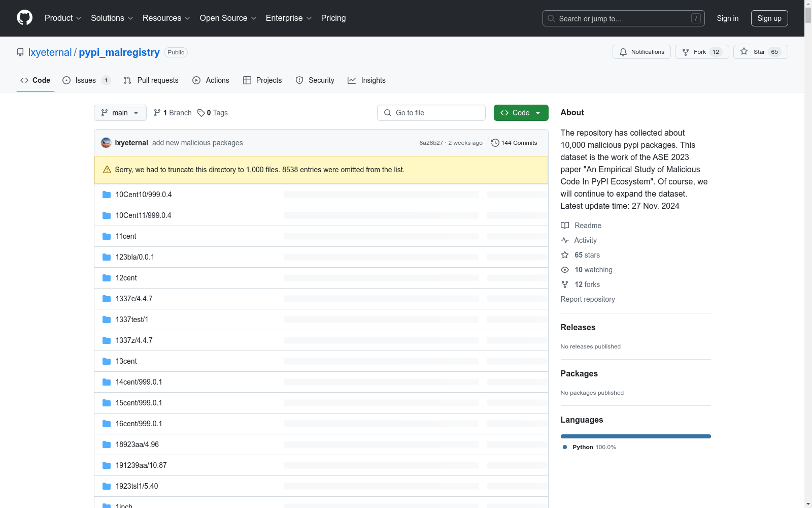
Task: Select the folder icon next to 11cent
Action: [107, 236]
